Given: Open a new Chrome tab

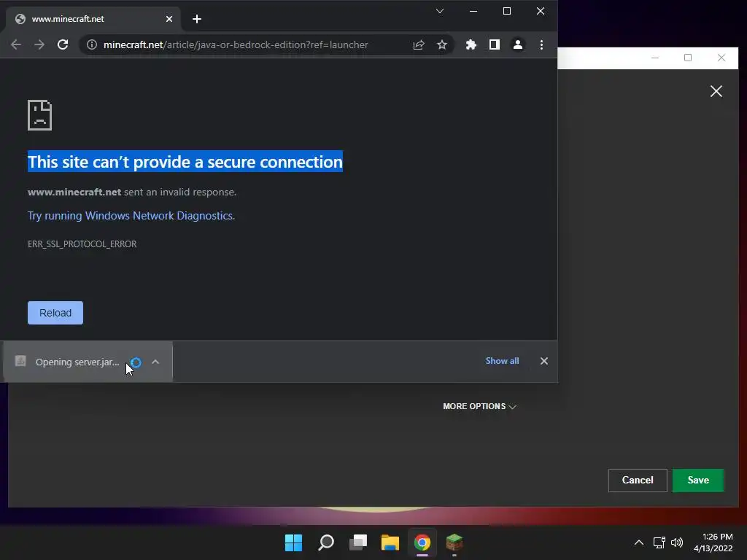Looking at the screenshot, I should pyautogui.click(x=197, y=19).
